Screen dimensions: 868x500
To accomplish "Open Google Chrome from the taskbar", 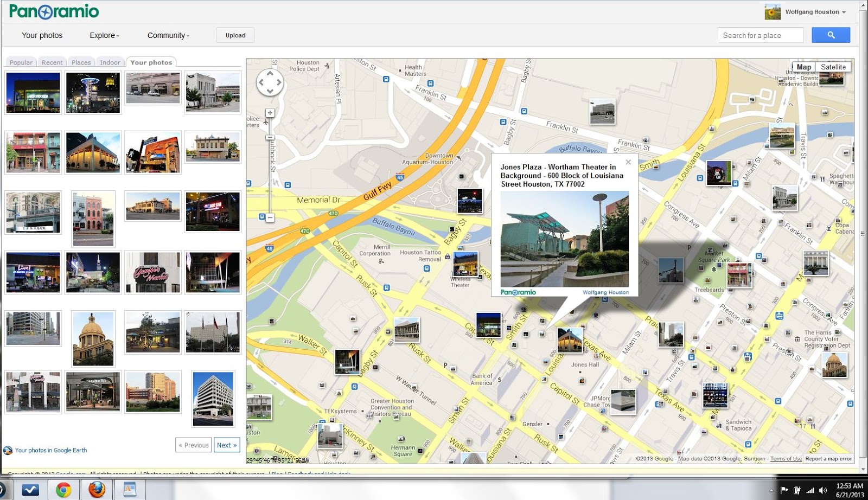I will 63,490.
